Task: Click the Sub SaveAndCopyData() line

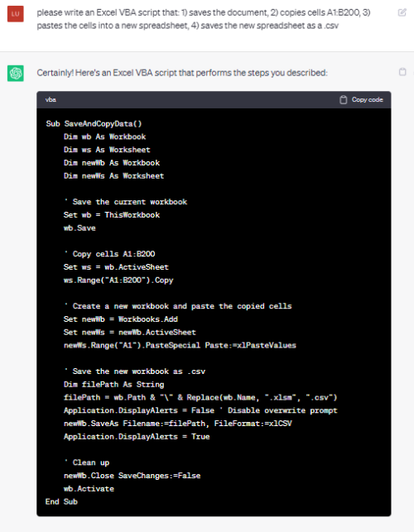Action: pos(94,124)
